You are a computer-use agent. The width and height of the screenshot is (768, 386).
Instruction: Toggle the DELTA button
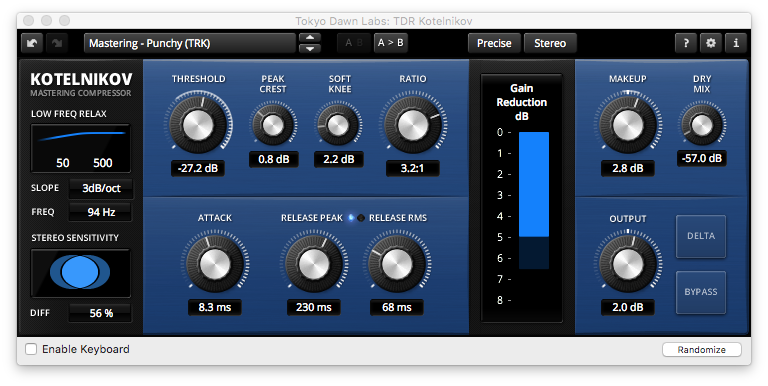pyautogui.click(x=701, y=236)
